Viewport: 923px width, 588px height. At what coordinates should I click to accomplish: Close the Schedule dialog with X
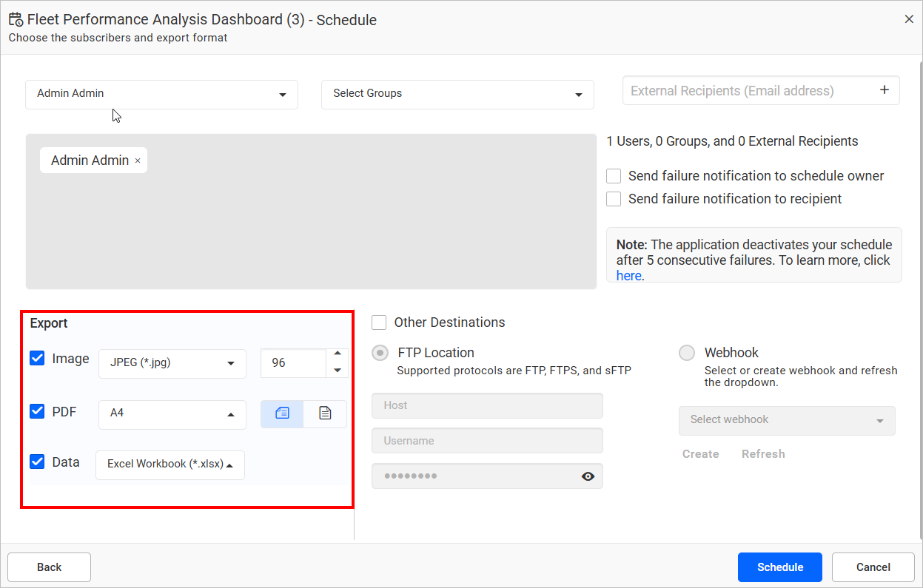[x=909, y=19]
